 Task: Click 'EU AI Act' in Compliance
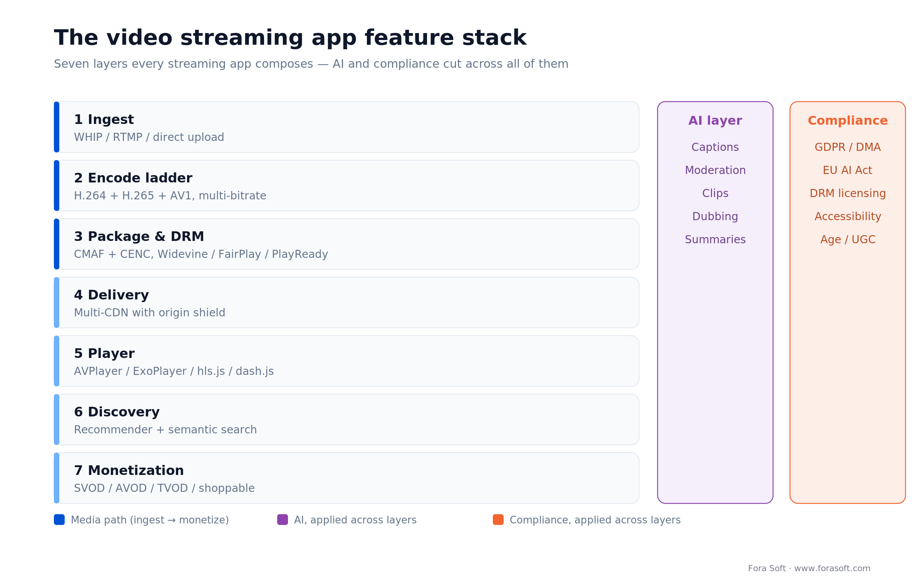tap(848, 170)
